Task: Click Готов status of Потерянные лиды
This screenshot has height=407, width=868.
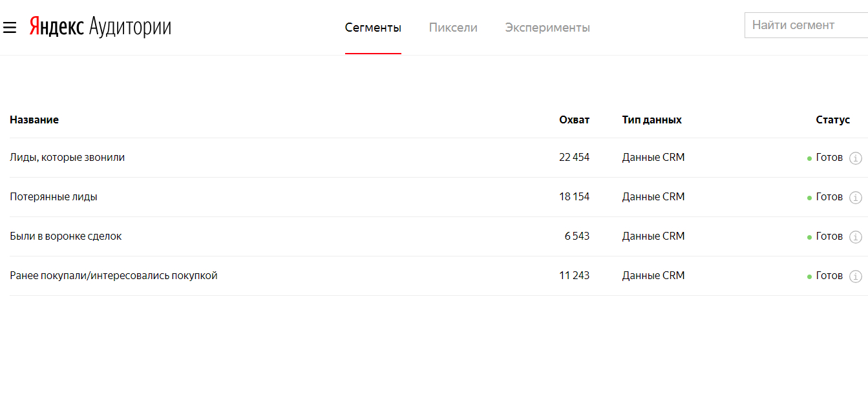Action: click(x=829, y=196)
